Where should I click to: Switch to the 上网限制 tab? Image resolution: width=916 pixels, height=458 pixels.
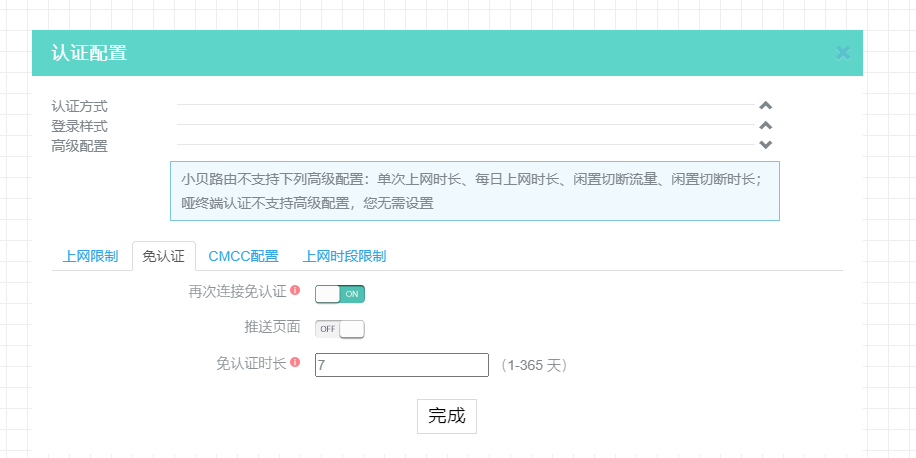(90, 256)
